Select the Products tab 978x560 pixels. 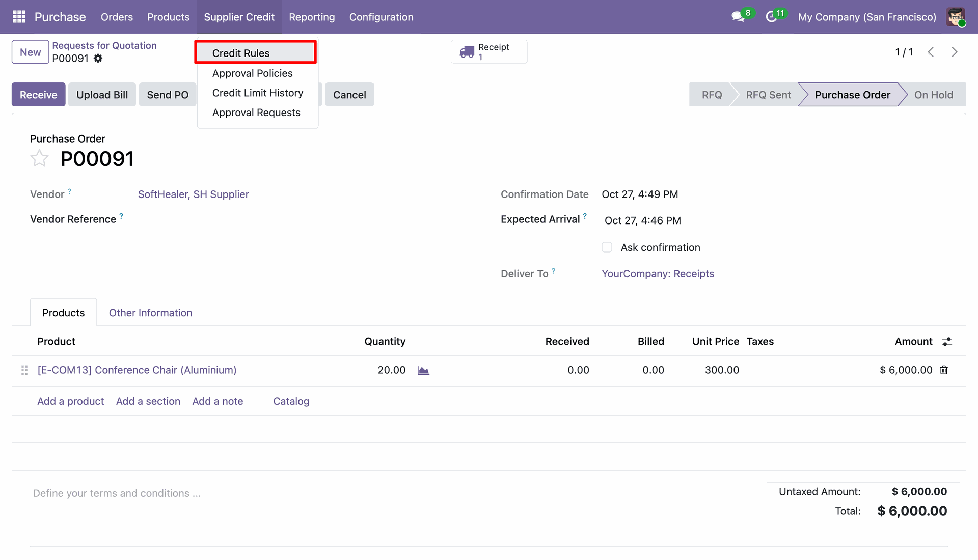(x=63, y=313)
